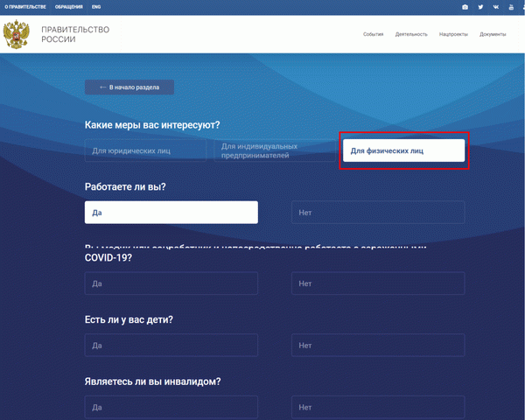Go to the 'Нацпроекты' section
525x420 pixels.
click(x=453, y=34)
